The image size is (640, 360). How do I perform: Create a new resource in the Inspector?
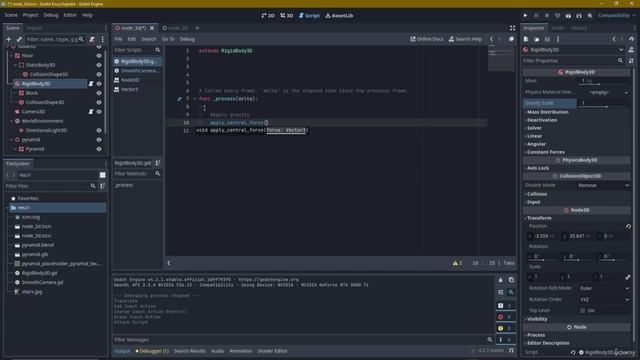pos(526,39)
